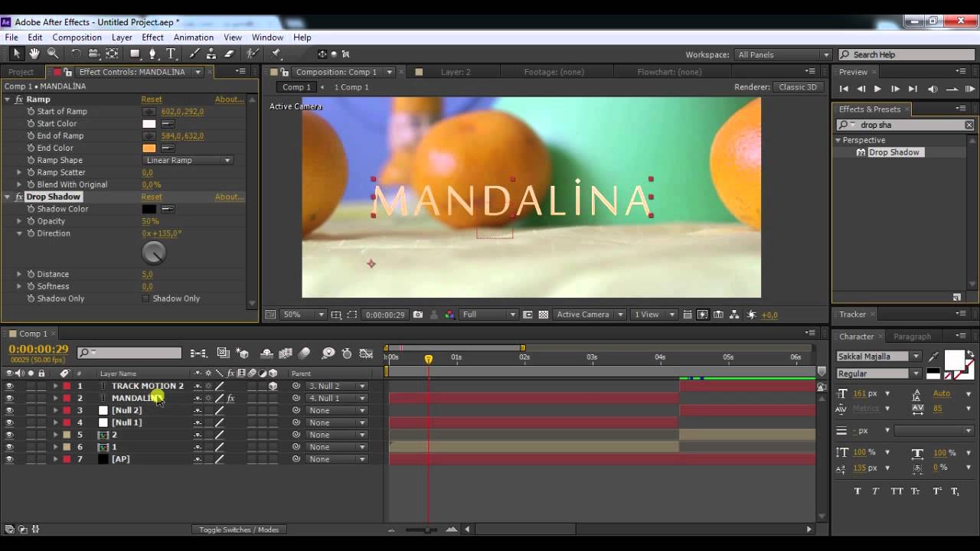980x551 pixels.
Task: Click the Character panel eyedropper icon
Action: click(x=933, y=357)
